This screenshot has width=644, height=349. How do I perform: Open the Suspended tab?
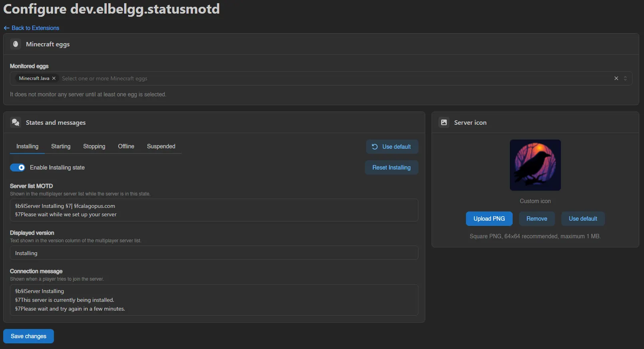click(x=161, y=146)
